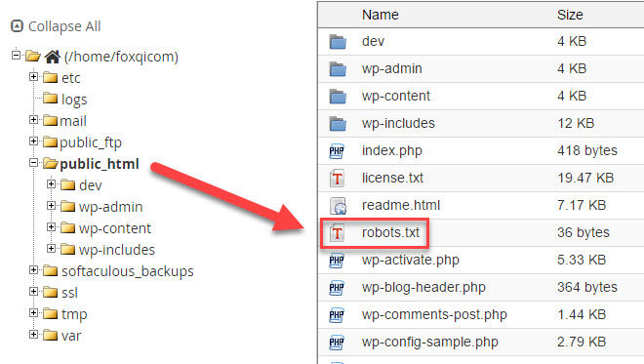
Task: Select the robots.txt file name
Action: pyautogui.click(x=390, y=232)
